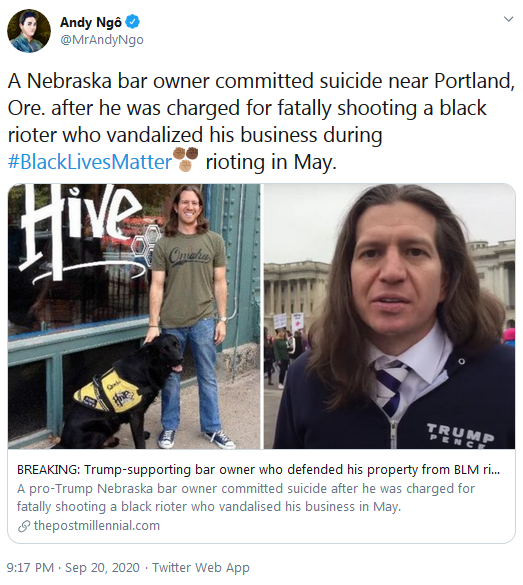Image resolution: width=523 pixels, height=585 pixels.
Task: Click the blue verified badge
Action: click(132, 22)
